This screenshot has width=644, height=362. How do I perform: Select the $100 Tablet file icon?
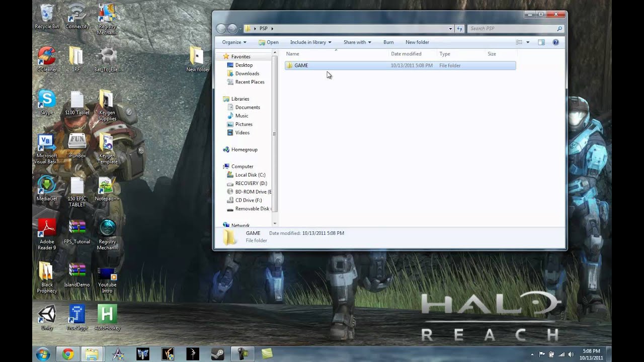pyautogui.click(x=77, y=103)
